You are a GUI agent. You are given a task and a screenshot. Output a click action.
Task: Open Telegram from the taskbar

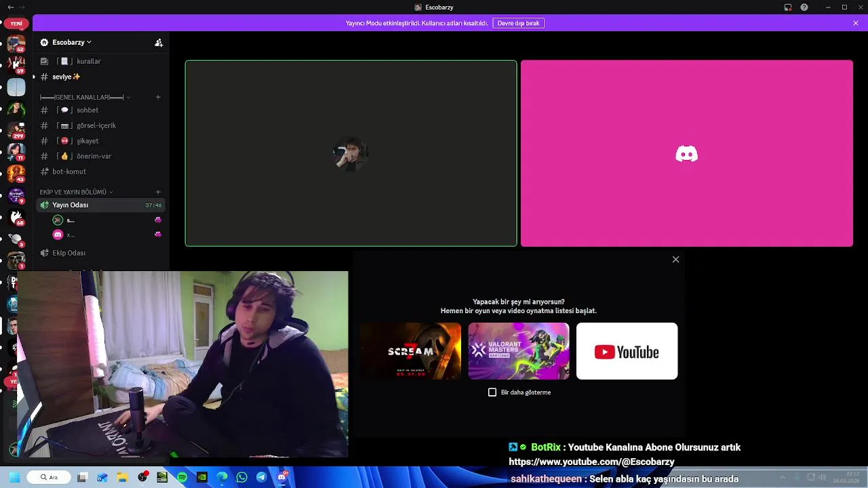point(262,477)
